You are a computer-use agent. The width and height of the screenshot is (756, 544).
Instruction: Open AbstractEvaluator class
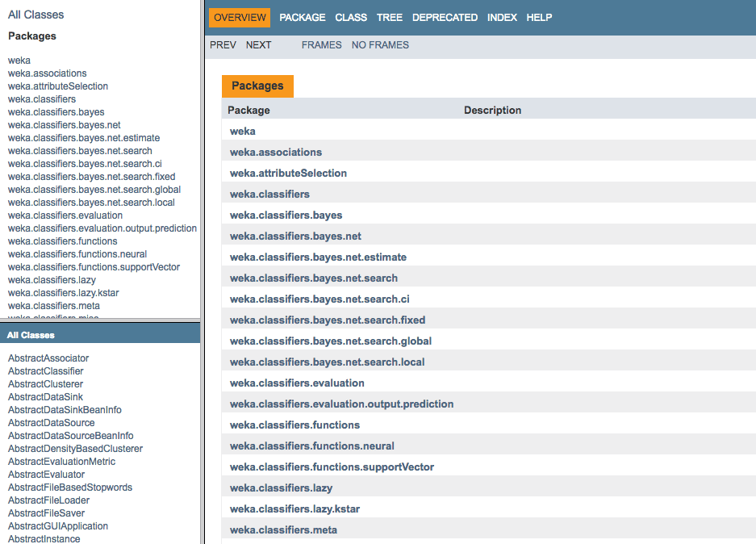46,475
